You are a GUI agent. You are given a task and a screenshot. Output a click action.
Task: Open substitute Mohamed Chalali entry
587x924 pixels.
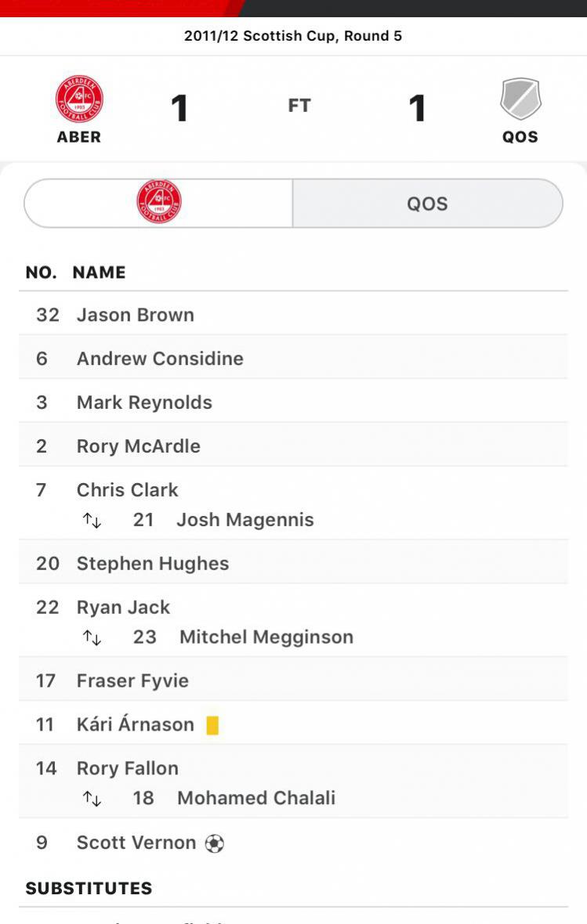coord(256,798)
